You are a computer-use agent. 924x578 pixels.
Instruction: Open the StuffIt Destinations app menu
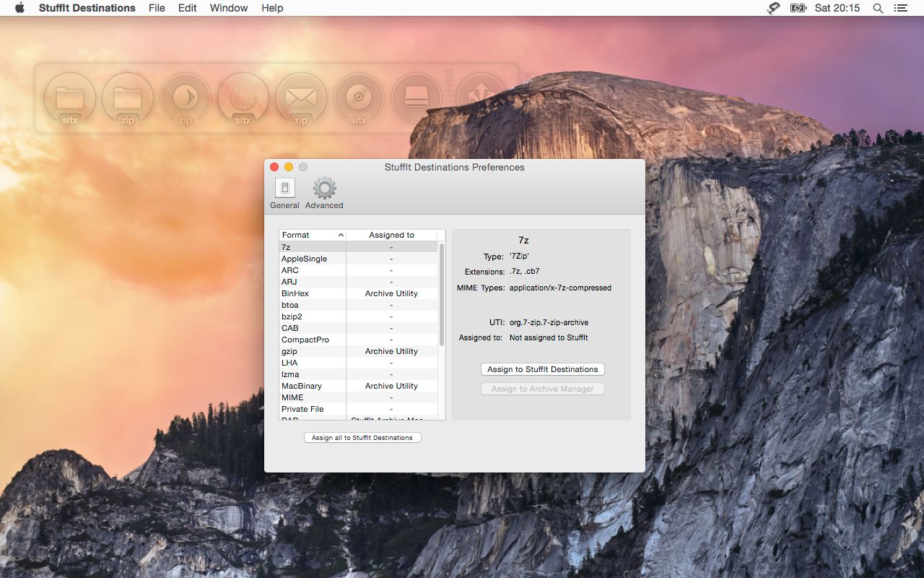click(87, 8)
